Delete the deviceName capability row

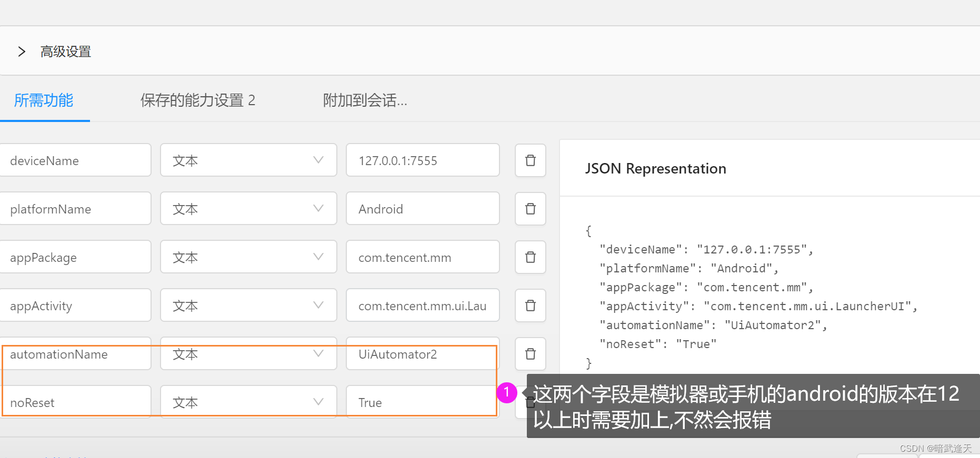coord(530,160)
